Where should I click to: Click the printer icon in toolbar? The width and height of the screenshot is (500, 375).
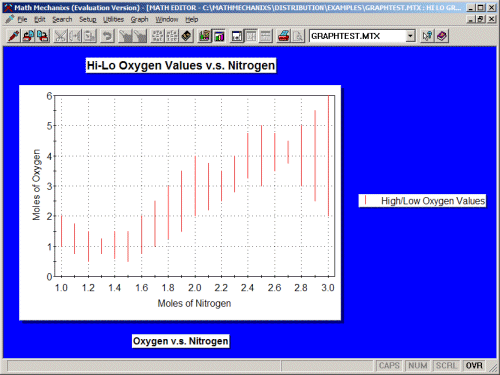point(283,36)
